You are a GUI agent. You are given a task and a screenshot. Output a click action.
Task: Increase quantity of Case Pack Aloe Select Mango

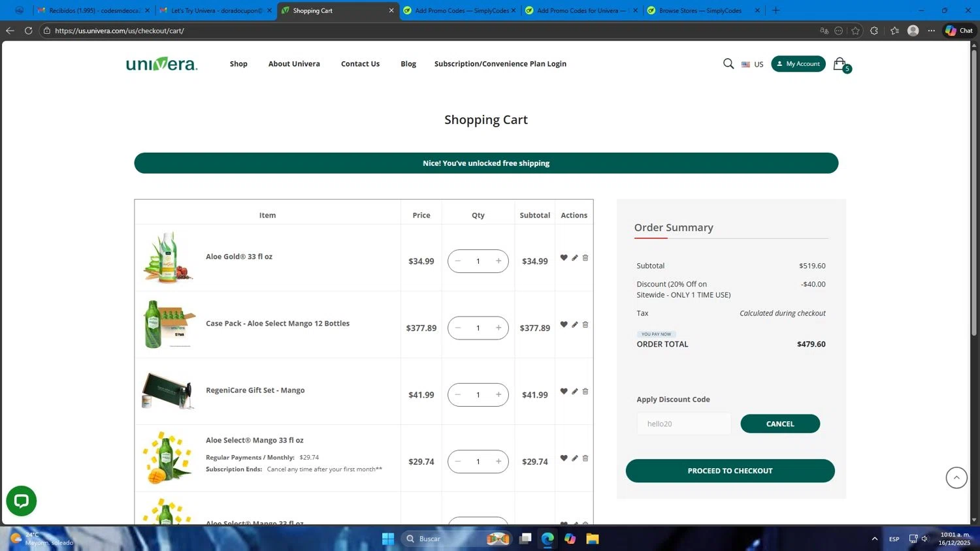[x=498, y=328]
